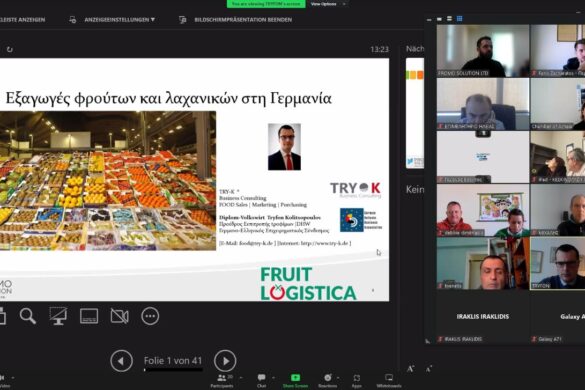The image size is (585, 390).
Task: Increase notes text size icon
Action: 411,369
